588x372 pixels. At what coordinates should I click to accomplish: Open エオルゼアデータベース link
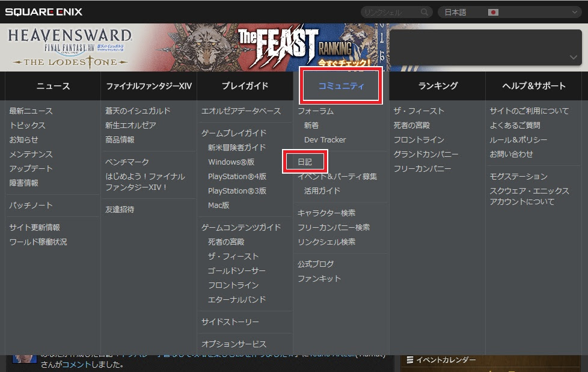tap(241, 111)
